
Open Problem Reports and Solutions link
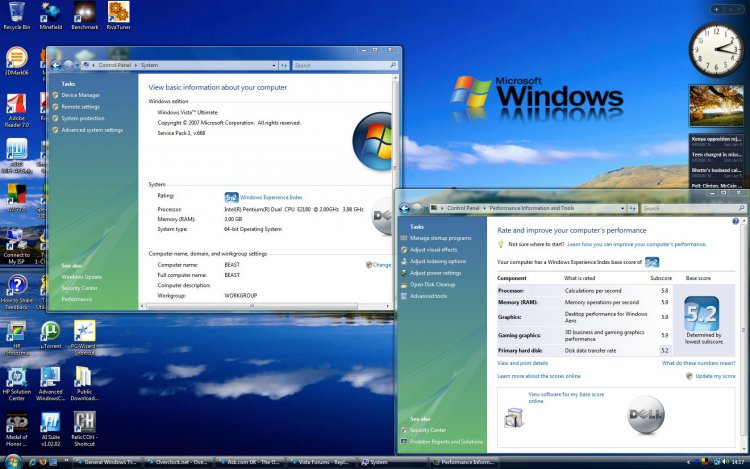pos(446,442)
